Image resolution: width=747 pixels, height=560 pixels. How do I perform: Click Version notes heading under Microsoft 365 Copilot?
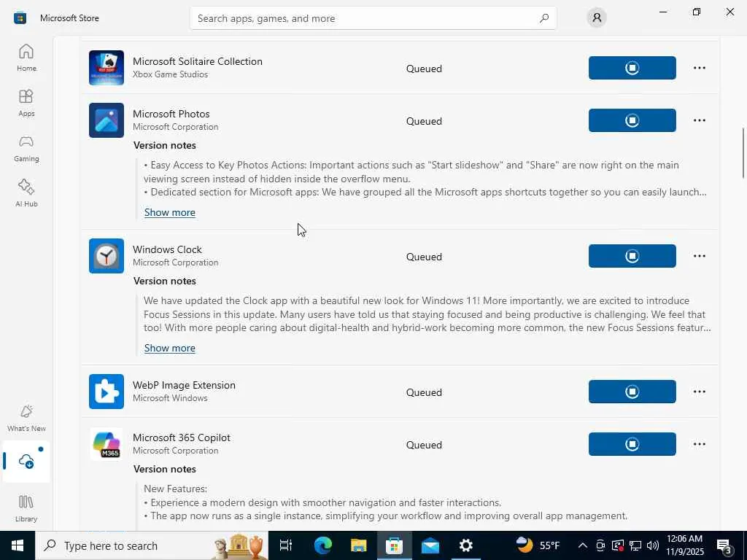coord(164,469)
